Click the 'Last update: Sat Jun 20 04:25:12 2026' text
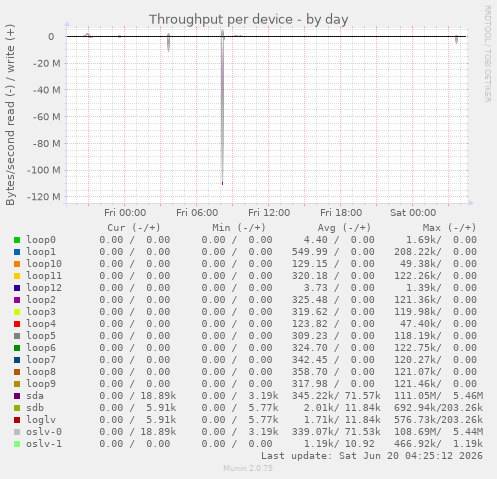497x479 pixels. click(372, 456)
